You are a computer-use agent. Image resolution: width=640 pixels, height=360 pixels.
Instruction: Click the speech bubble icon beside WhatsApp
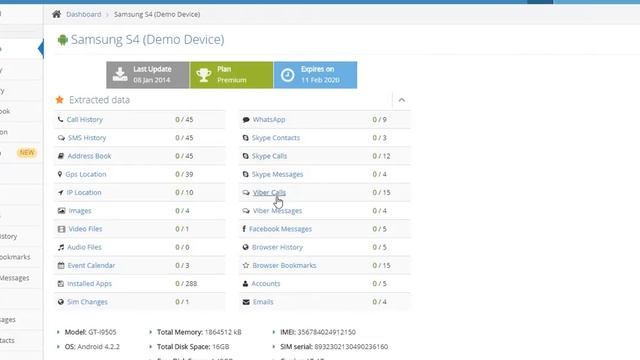coord(246,120)
